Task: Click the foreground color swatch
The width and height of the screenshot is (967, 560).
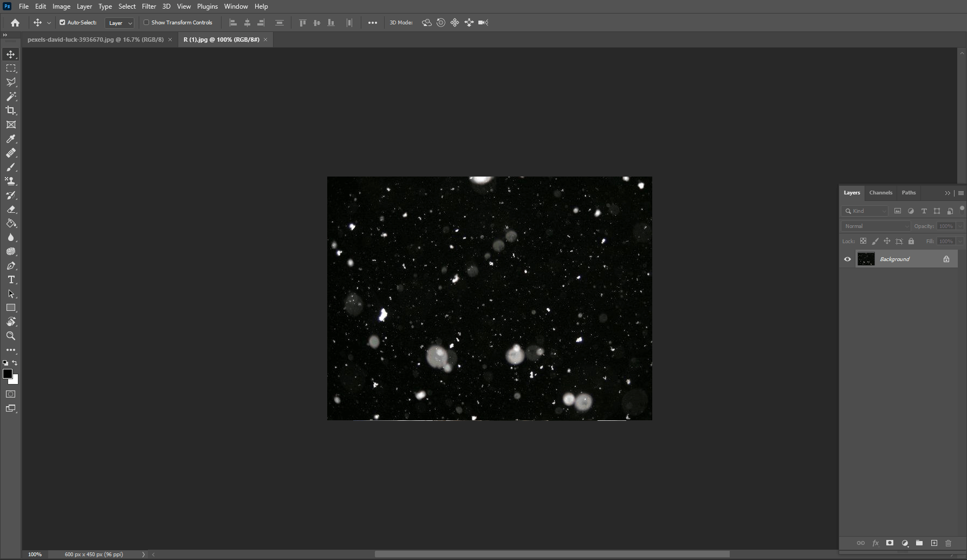Action: point(8,374)
